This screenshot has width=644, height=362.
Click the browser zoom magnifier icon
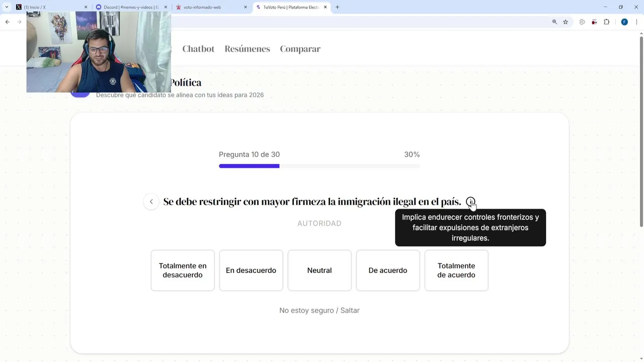[554, 22]
